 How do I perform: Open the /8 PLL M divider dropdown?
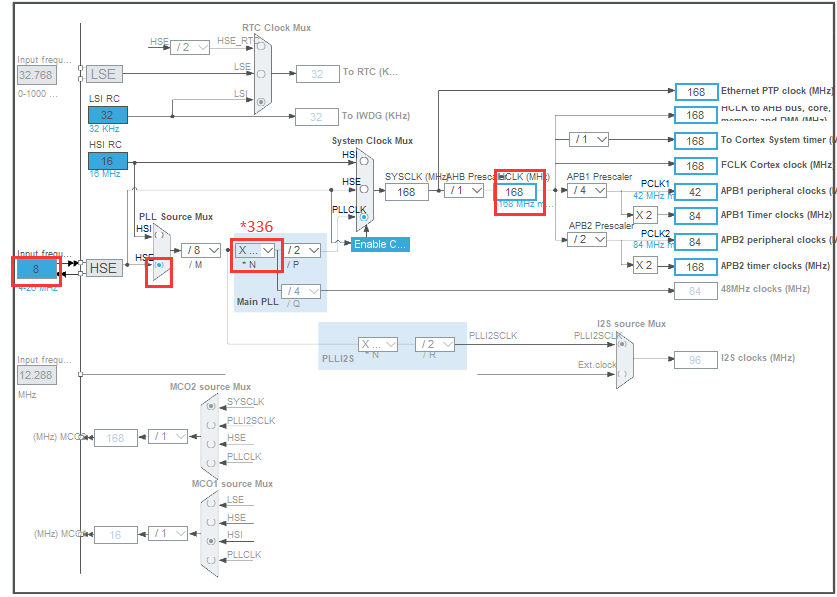(201, 250)
